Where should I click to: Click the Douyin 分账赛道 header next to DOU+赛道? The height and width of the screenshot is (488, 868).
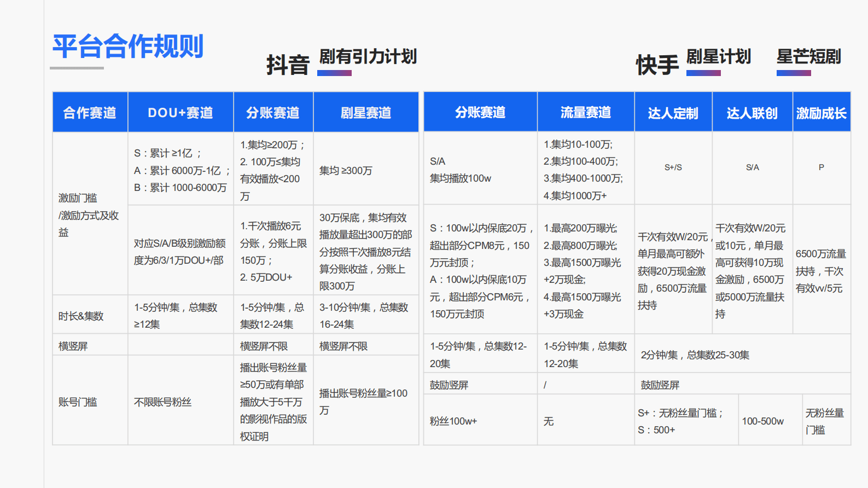click(273, 112)
